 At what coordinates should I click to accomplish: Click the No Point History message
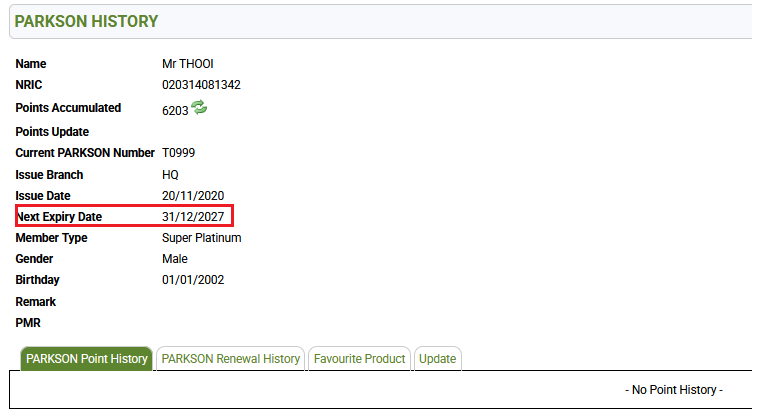pos(674,389)
